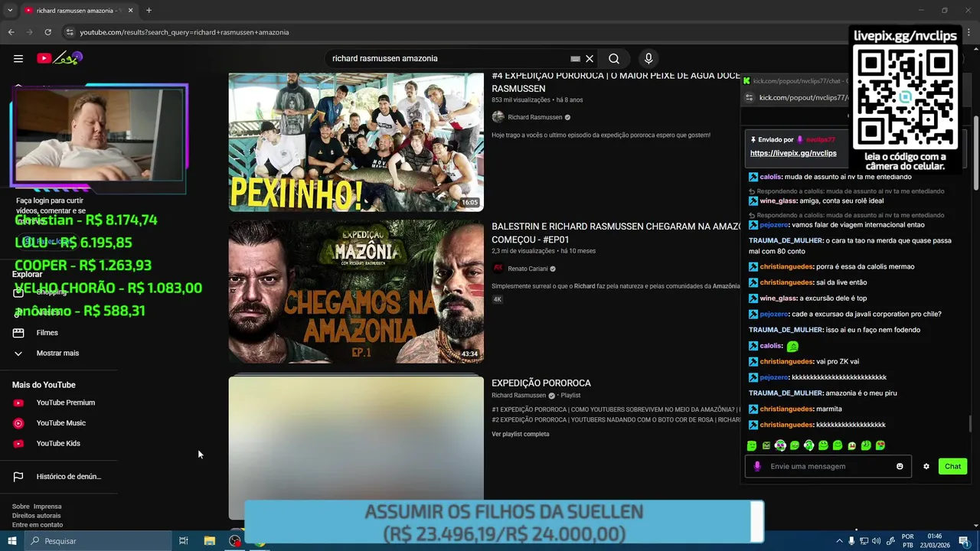Go forward in the browser

pyautogui.click(x=29, y=32)
